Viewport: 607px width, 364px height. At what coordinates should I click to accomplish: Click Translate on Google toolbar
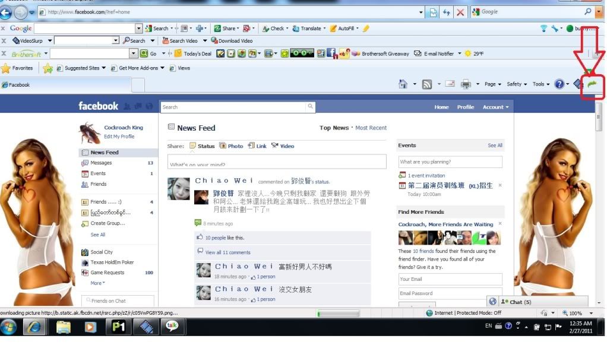coord(309,29)
